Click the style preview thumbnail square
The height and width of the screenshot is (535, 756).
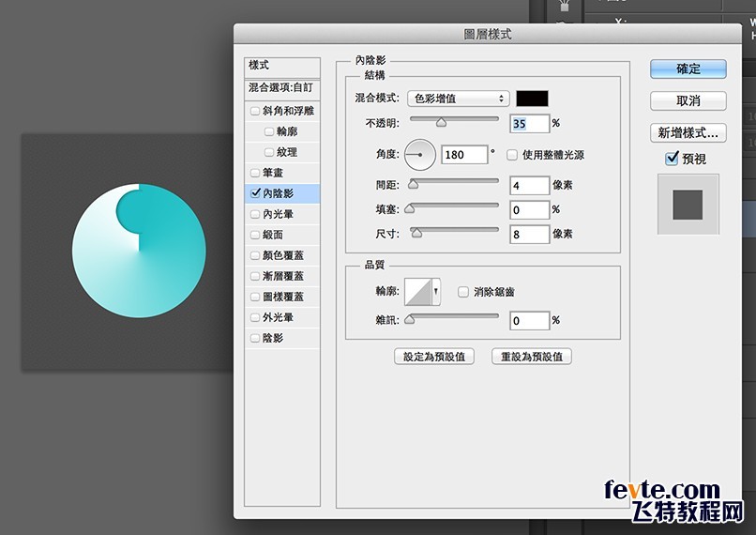coord(688,205)
